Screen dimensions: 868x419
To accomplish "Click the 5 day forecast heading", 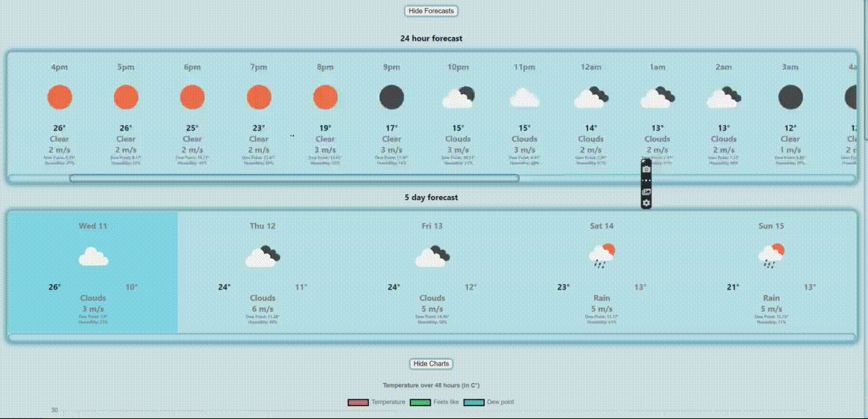I will pos(431,197).
